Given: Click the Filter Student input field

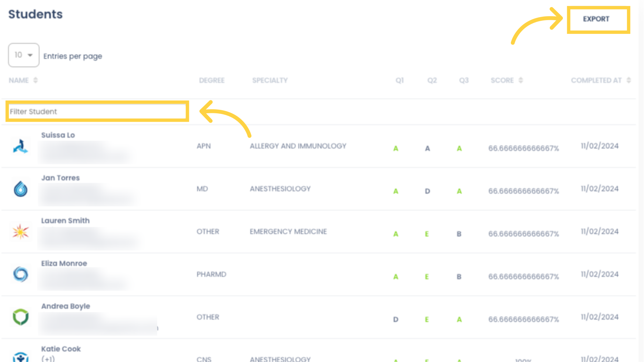Looking at the screenshot, I should pyautogui.click(x=96, y=111).
